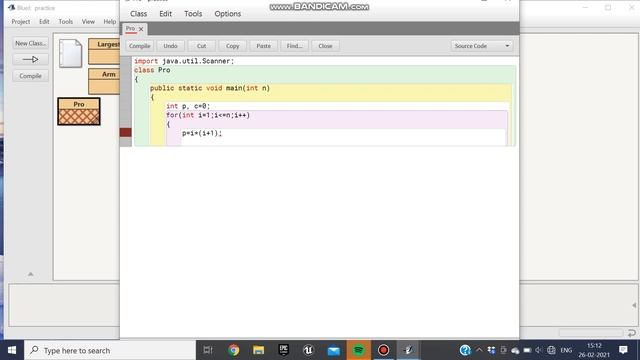Screen dimensions: 640x360
Task: Open Unreal Engine from taskbar
Action: [x=308, y=350]
